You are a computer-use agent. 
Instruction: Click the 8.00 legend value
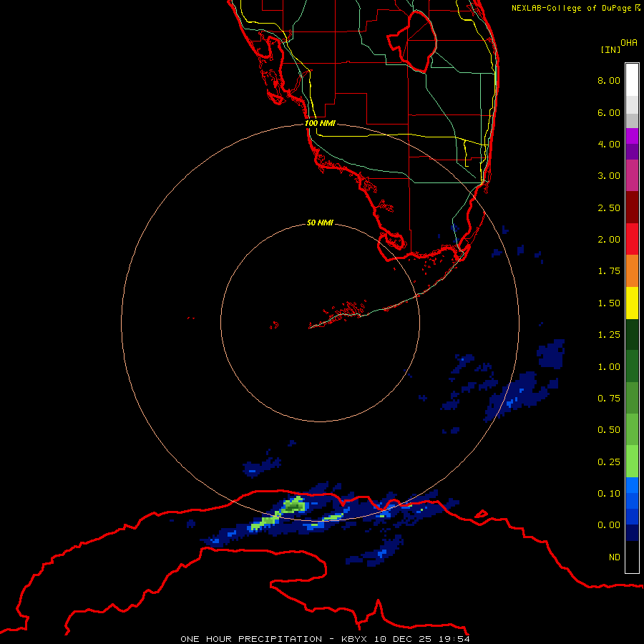coord(609,80)
